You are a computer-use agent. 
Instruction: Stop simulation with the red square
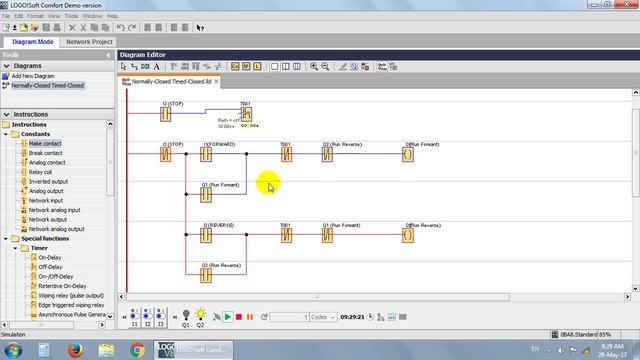tap(239, 317)
